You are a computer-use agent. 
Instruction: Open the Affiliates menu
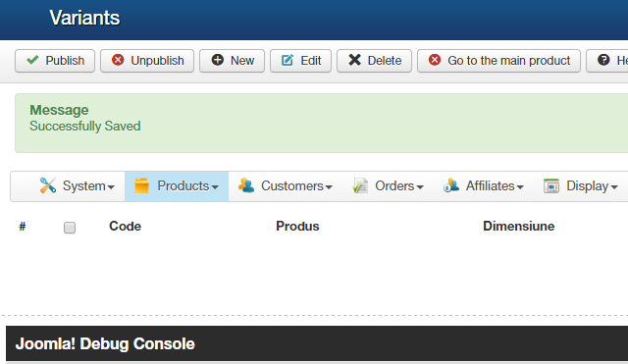point(484,186)
